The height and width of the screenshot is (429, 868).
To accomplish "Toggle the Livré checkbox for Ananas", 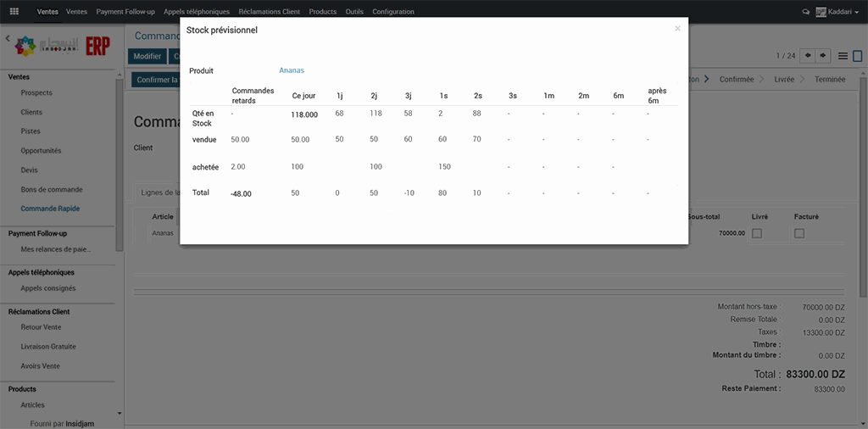I will click(x=757, y=234).
